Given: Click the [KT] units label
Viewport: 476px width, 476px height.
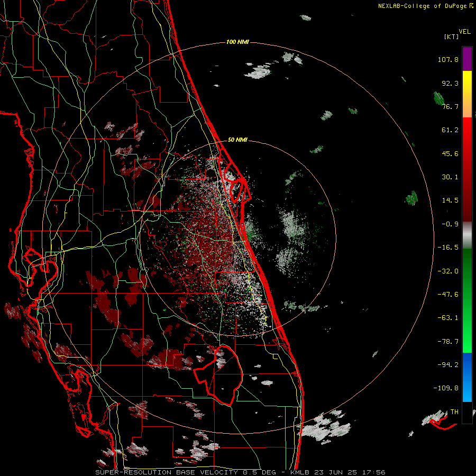Looking at the screenshot, I should click(452, 36).
